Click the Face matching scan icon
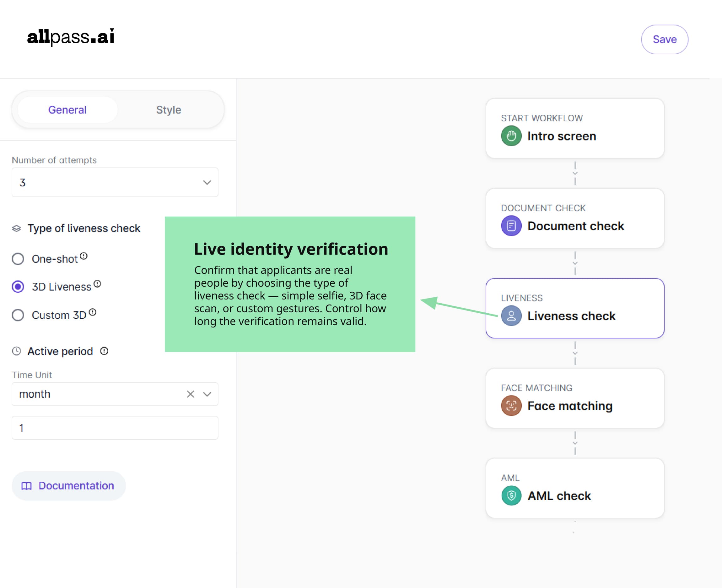Viewport: 722px width, 588px height. (511, 405)
